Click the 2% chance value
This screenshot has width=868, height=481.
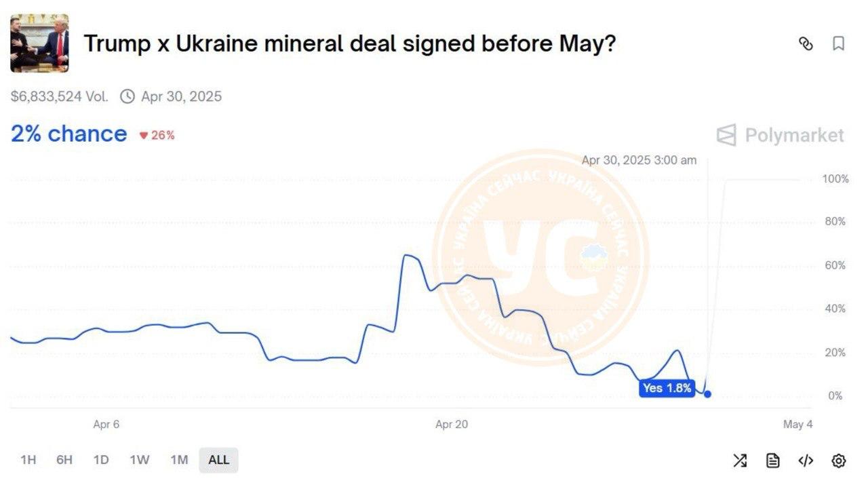coord(68,134)
